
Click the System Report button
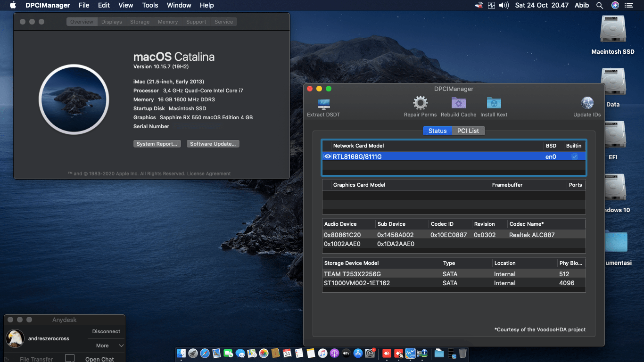click(157, 144)
